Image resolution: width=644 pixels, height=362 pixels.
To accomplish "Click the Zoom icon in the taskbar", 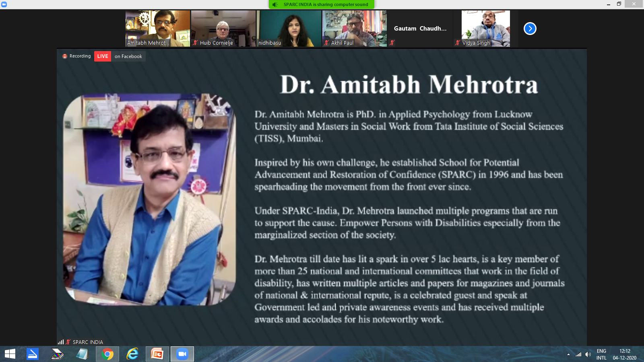I will click(x=182, y=354).
